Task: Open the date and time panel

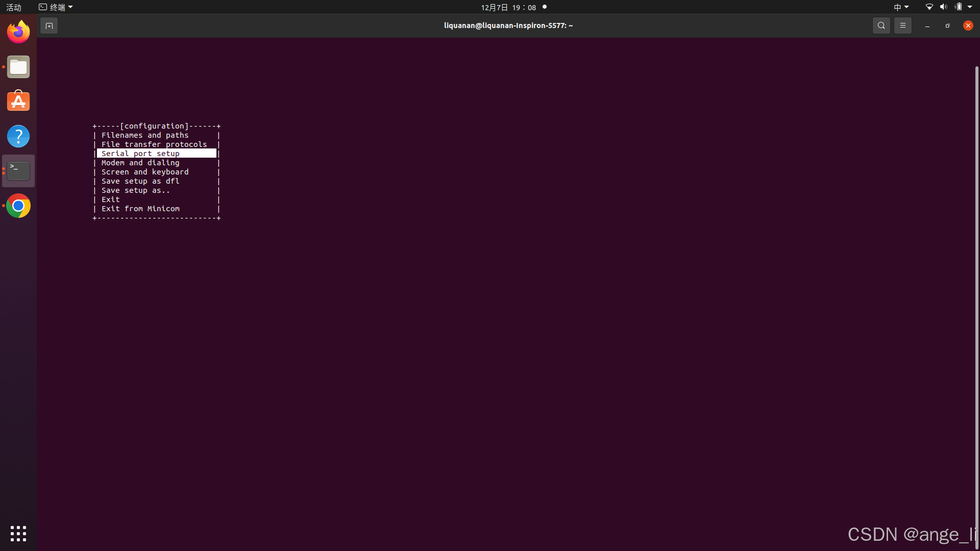Action: tap(508, 7)
